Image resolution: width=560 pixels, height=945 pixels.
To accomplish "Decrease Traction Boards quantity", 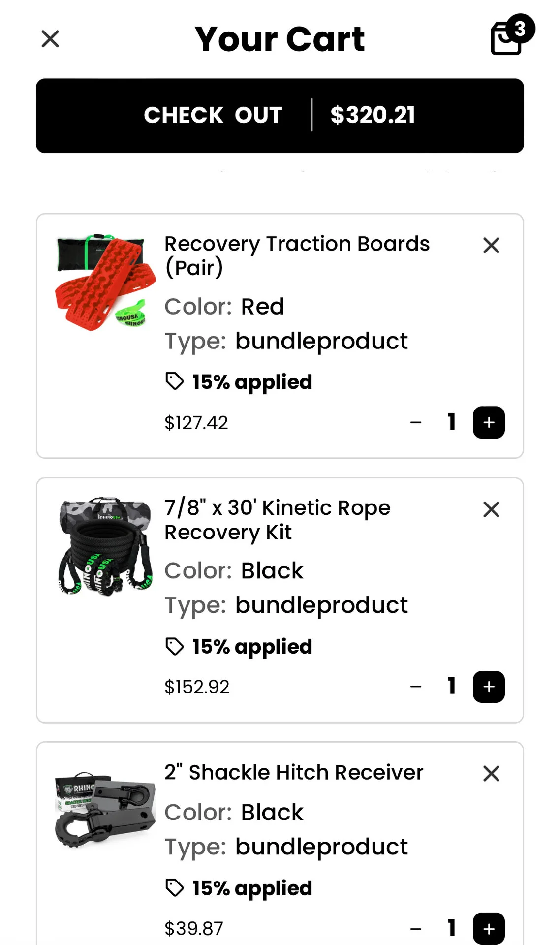I will click(x=416, y=422).
